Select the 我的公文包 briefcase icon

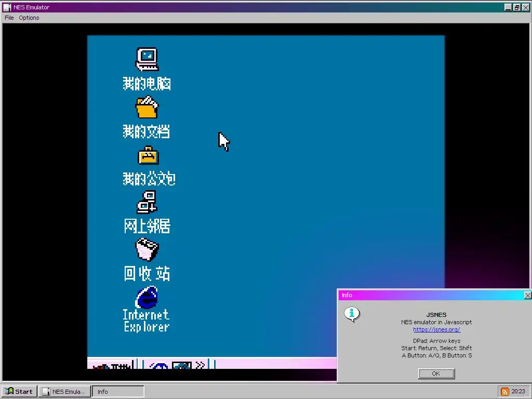point(148,155)
